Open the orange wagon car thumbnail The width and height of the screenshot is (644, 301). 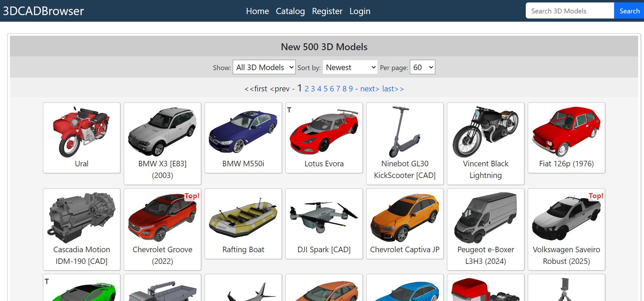pos(324,291)
